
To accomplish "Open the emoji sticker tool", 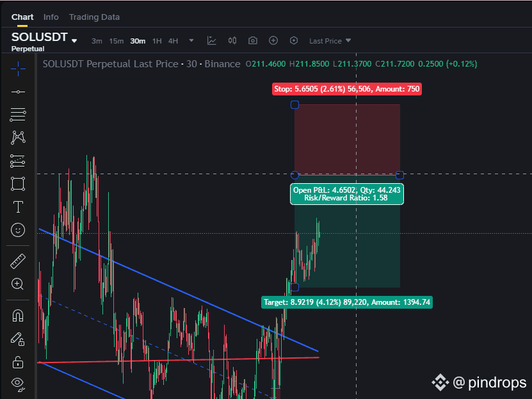I will coord(18,230).
